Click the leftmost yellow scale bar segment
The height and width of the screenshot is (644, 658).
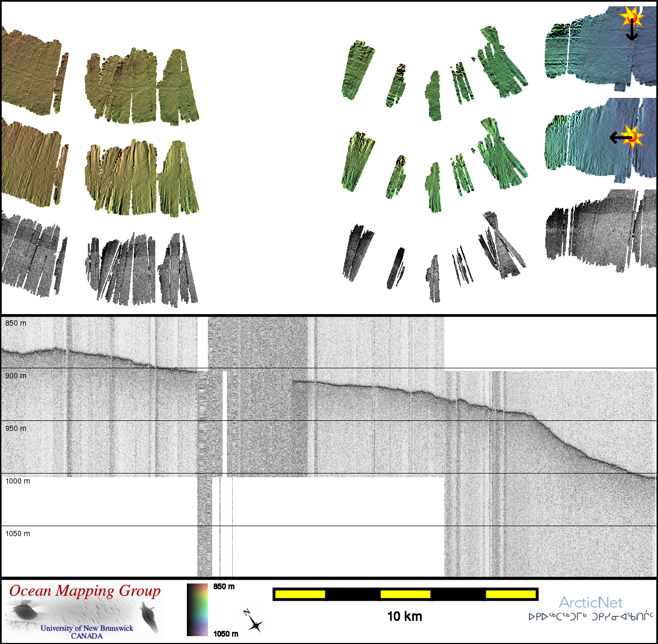(x=300, y=595)
